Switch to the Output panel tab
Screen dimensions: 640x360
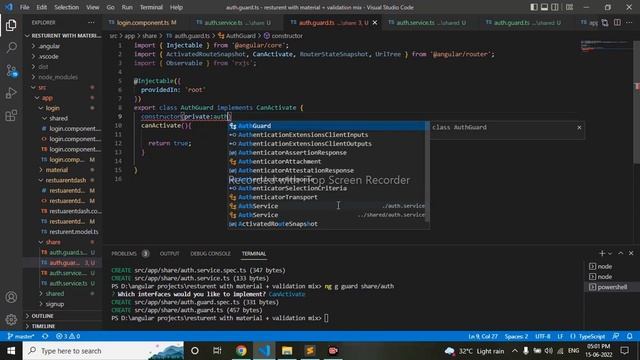[169, 253]
